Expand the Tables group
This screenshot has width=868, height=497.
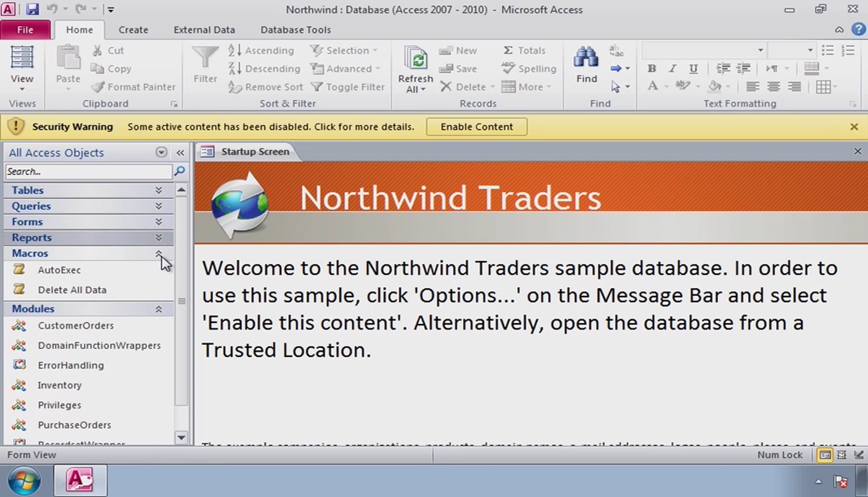click(x=158, y=190)
